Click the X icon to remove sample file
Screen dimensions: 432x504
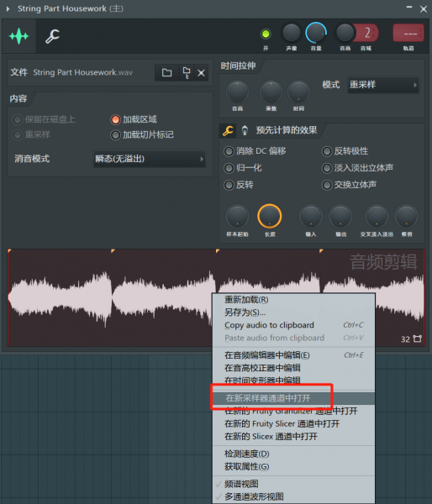tap(202, 73)
